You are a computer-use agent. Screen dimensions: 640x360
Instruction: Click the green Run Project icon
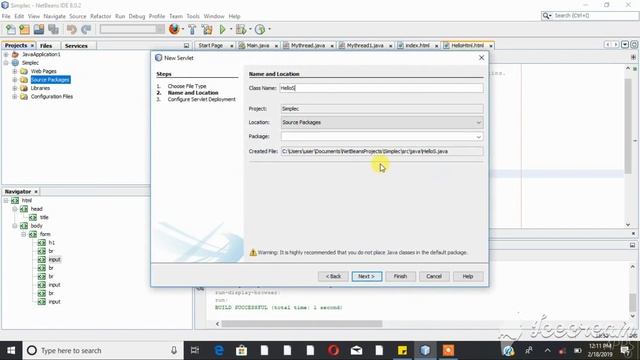point(222,29)
